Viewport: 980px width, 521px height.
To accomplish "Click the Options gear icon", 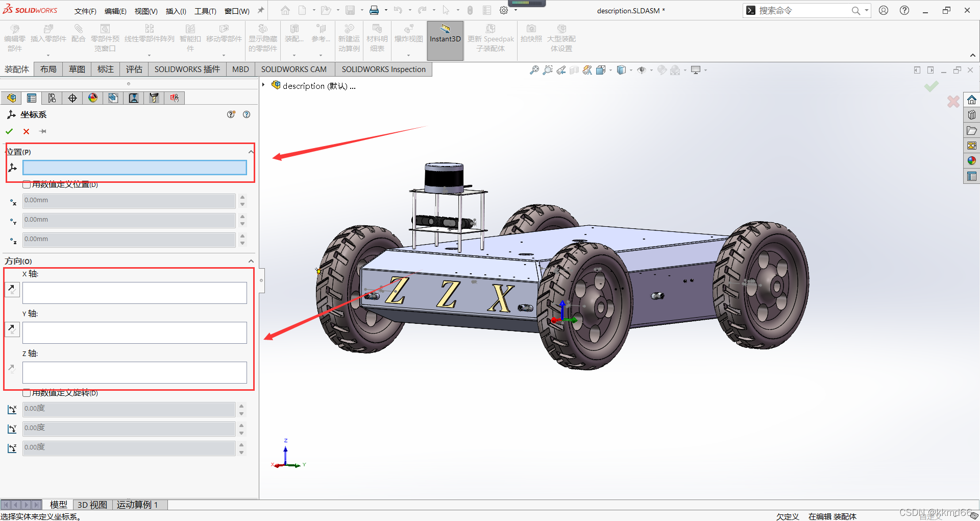I will 504,10.
